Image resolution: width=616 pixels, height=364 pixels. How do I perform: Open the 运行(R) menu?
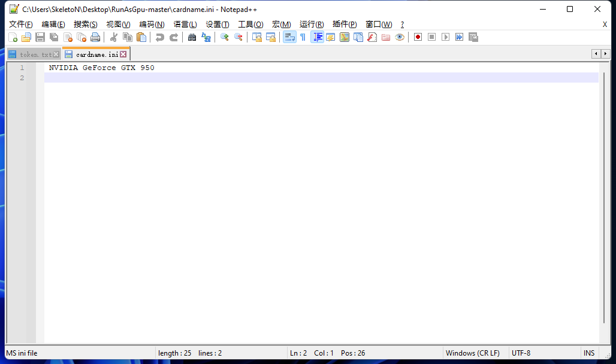tap(312, 25)
